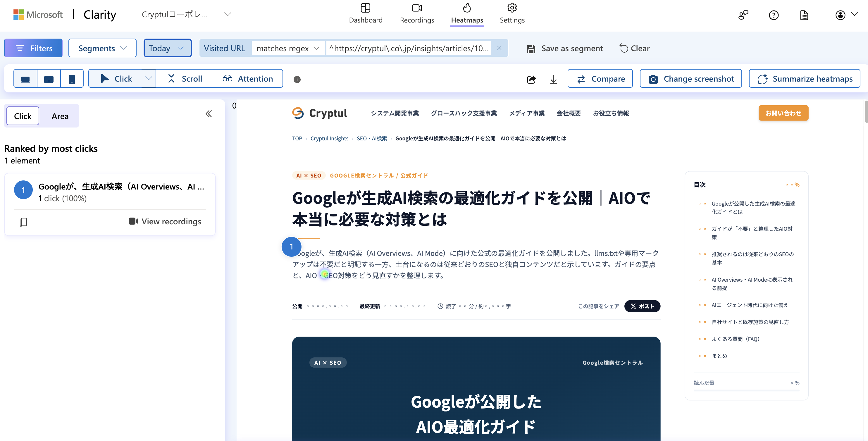This screenshot has width=868, height=441.
Task: Open the heatmap info icon
Action: (297, 80)
